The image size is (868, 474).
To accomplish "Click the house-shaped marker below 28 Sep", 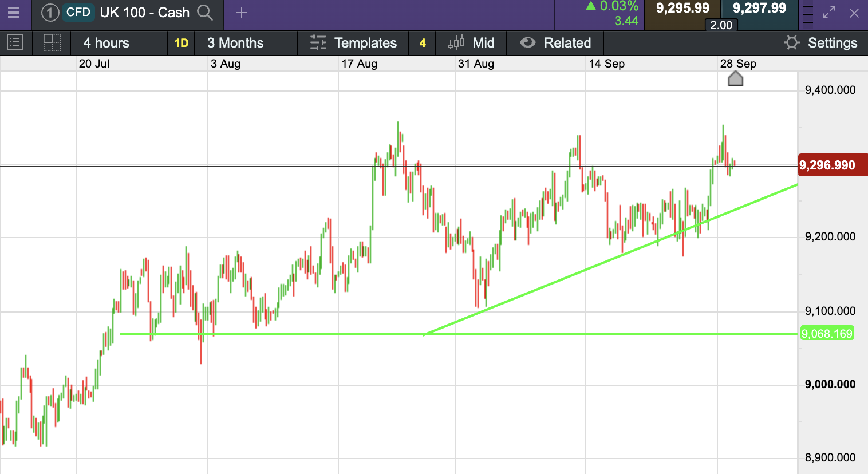I will (736, 79).
